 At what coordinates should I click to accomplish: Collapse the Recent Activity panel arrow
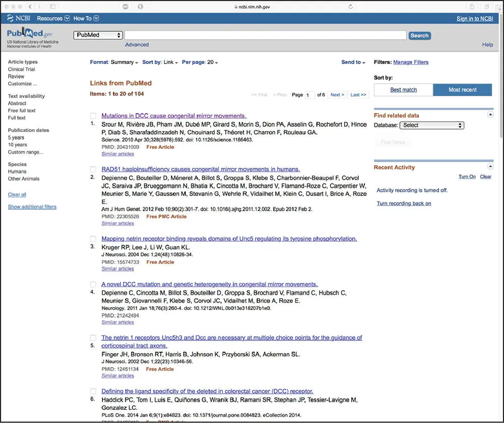click(490, 167)
